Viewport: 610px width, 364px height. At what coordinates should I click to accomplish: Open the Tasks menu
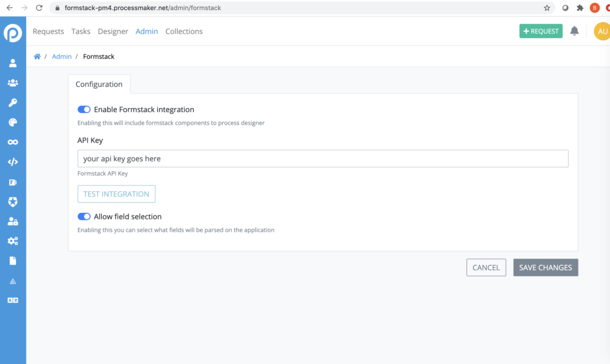pos(80,31)
